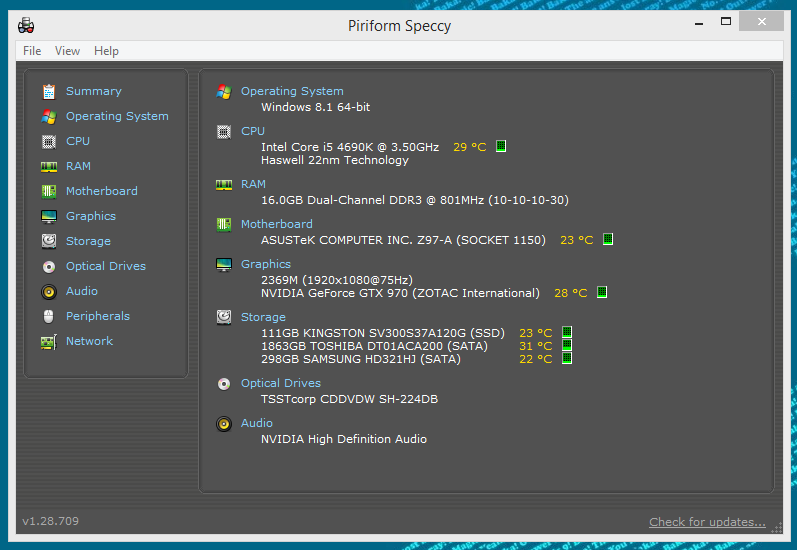
Task: Open the Motherboard sidebar section
Action: tap(102, 191)
